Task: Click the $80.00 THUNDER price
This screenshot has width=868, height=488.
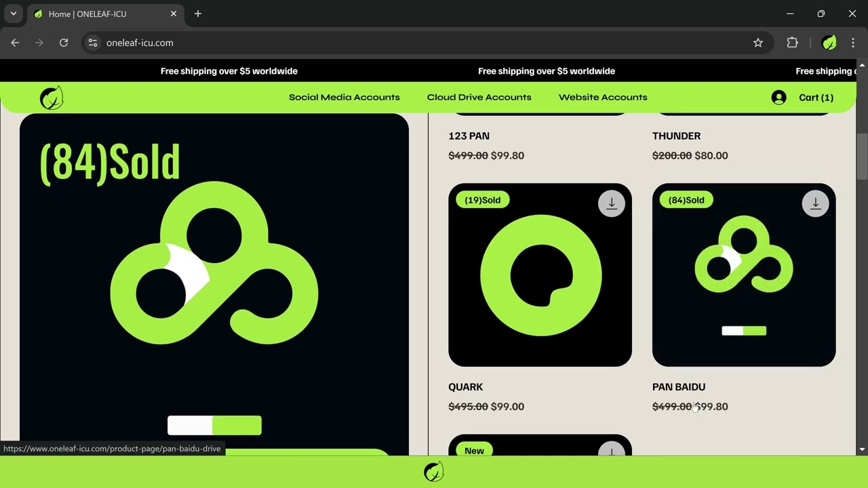Action: (x=711, y=156)
